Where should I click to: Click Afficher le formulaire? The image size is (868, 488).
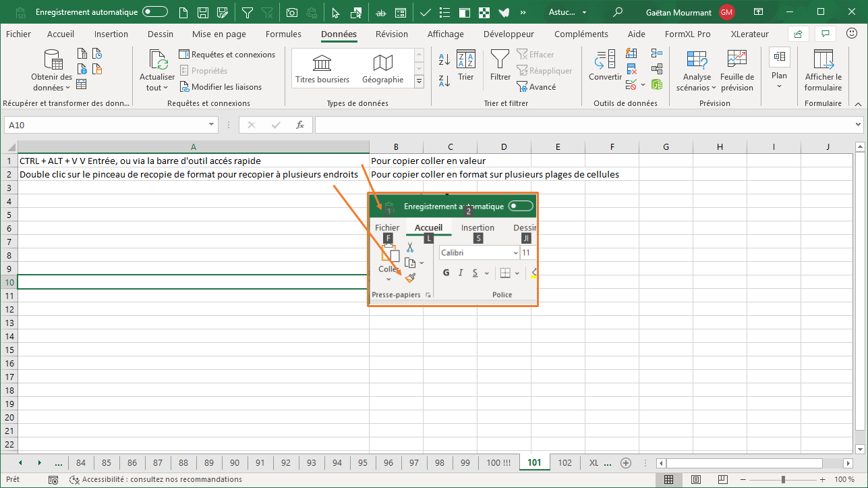coord(823,70)
